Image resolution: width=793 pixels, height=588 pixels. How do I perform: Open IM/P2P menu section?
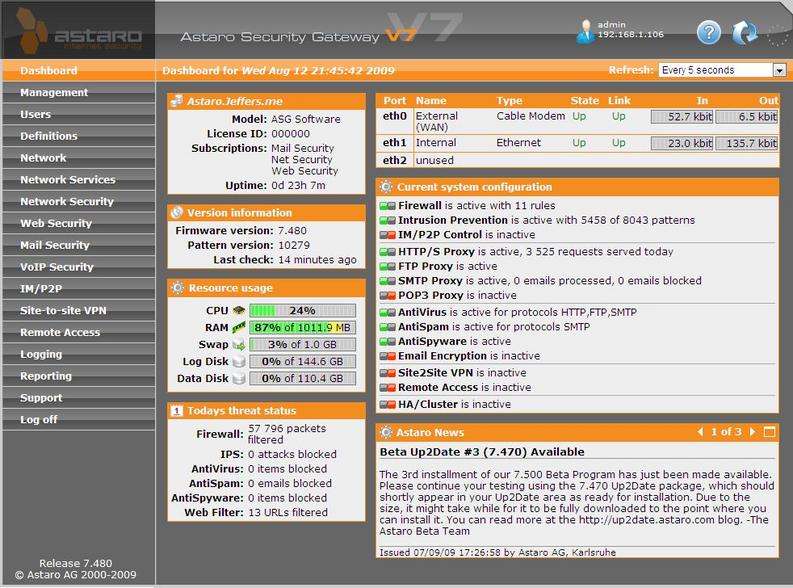pyautogui.click(x=78, y=288)
